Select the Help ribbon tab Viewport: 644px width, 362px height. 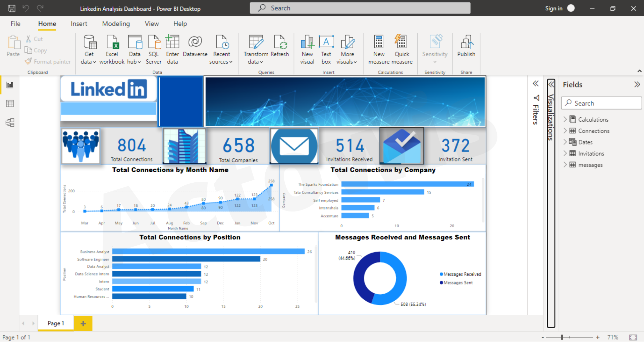point(180,24)
